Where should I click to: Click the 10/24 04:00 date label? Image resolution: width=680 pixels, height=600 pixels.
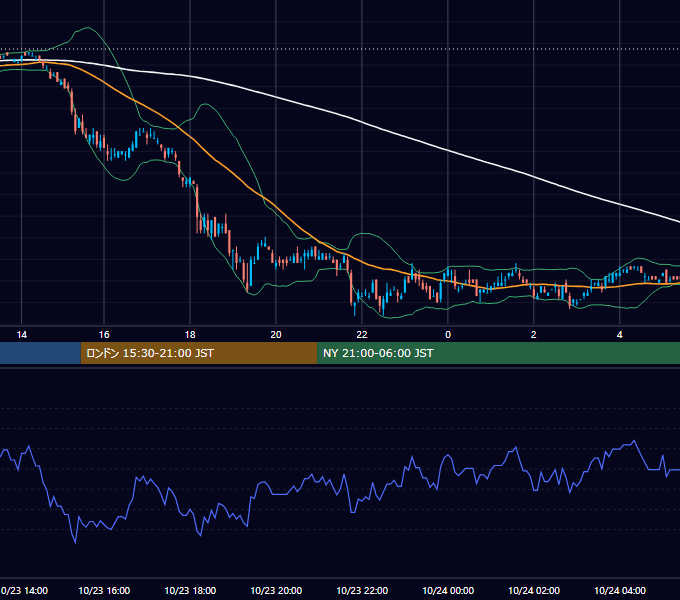click(620, 590)
